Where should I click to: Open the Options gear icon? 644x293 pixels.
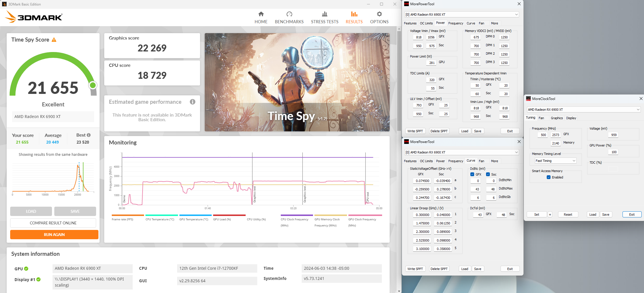(379, 14)
